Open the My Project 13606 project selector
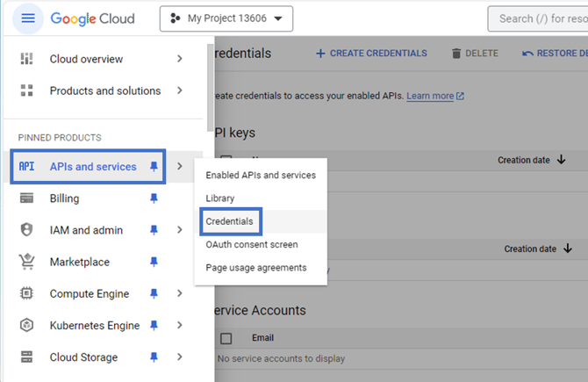This screenshot has height=382, width=588. click(x=226, y=18)
